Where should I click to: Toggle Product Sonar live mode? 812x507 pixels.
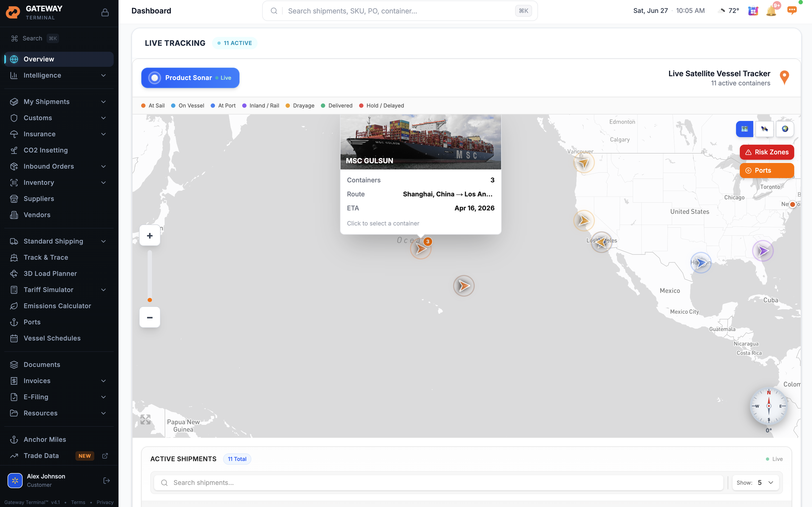190,78
